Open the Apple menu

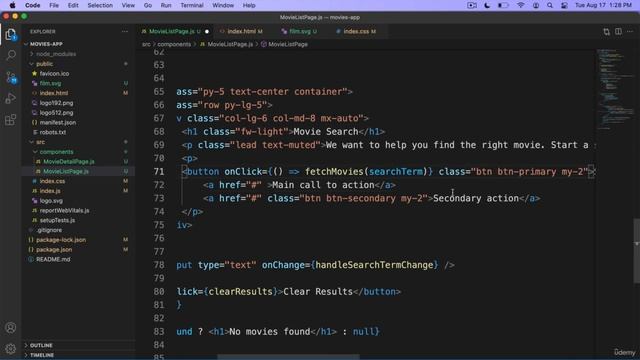coord(12,5)
